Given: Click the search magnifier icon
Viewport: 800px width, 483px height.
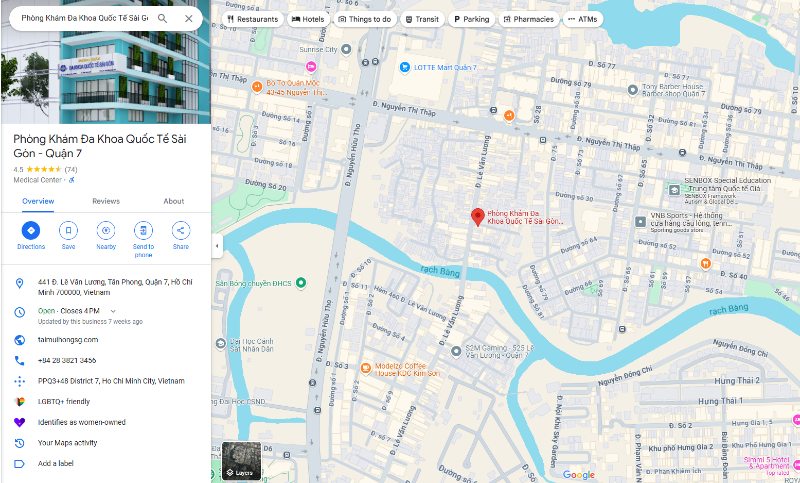Looking at the screenshot, I should (162, 18).
